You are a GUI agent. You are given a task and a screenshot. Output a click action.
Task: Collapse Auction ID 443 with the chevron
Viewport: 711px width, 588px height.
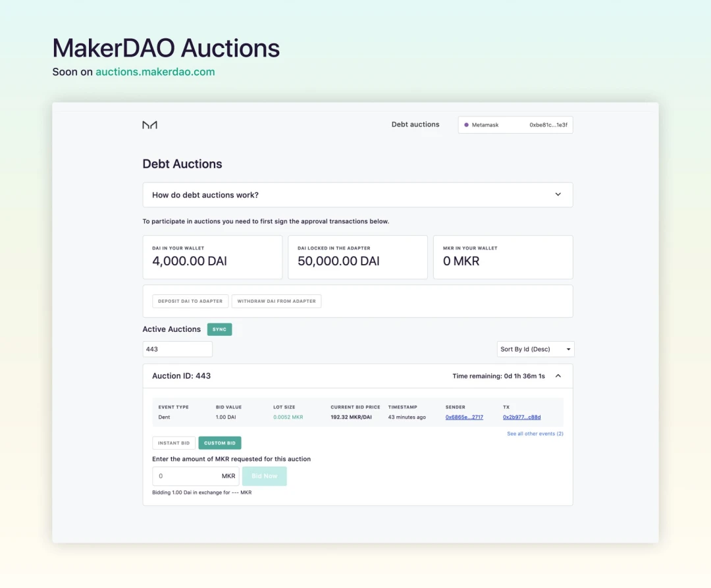[558, 376]
